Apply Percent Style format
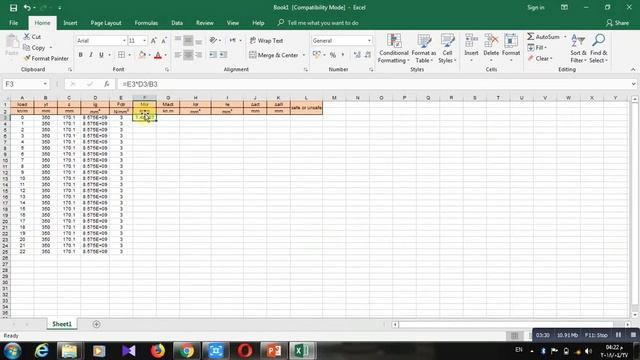 333,55
